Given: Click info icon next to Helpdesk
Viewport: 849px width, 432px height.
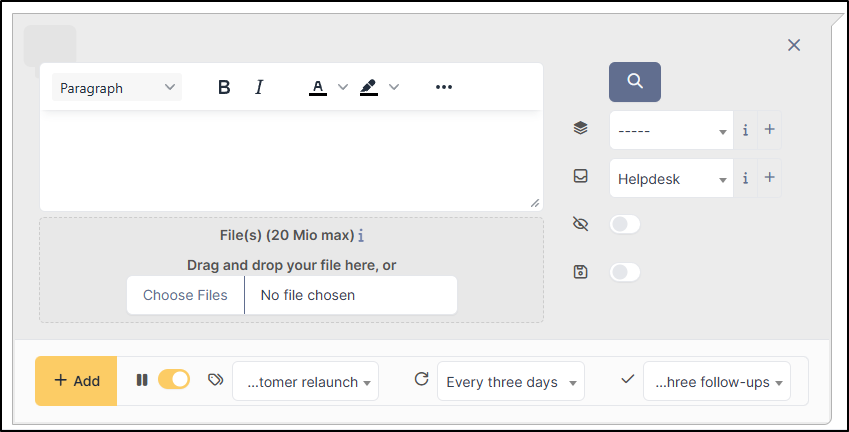Looking at the screenshot, I should click(x=745, y=178).
